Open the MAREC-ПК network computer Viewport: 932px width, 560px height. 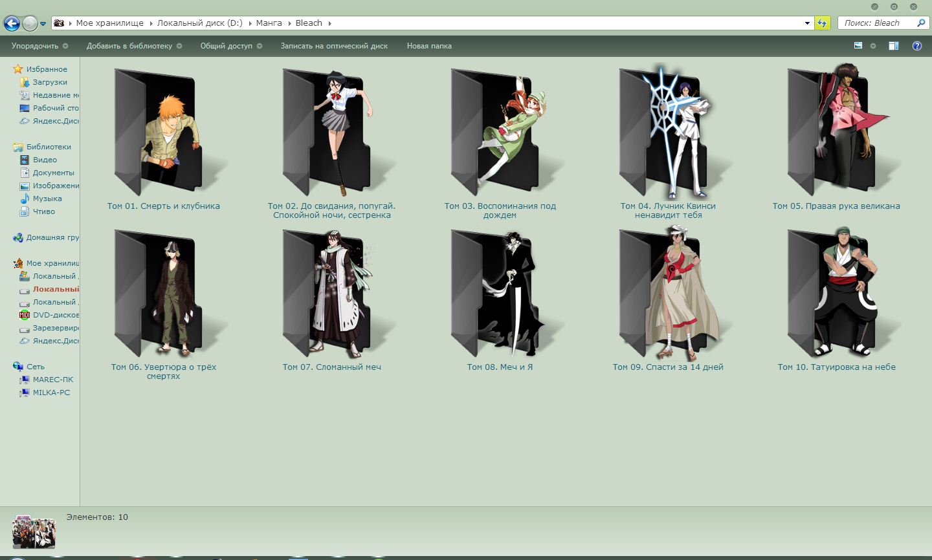coord(50,380)
